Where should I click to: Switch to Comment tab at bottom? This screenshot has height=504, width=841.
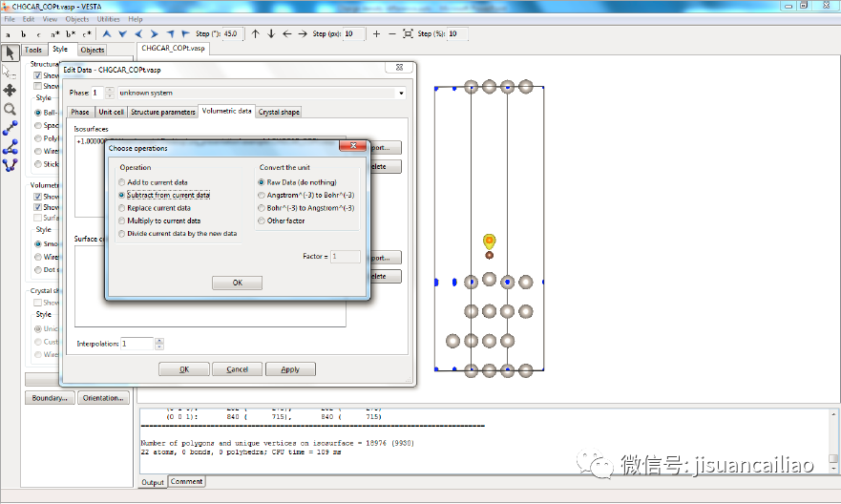click(187, 481)
